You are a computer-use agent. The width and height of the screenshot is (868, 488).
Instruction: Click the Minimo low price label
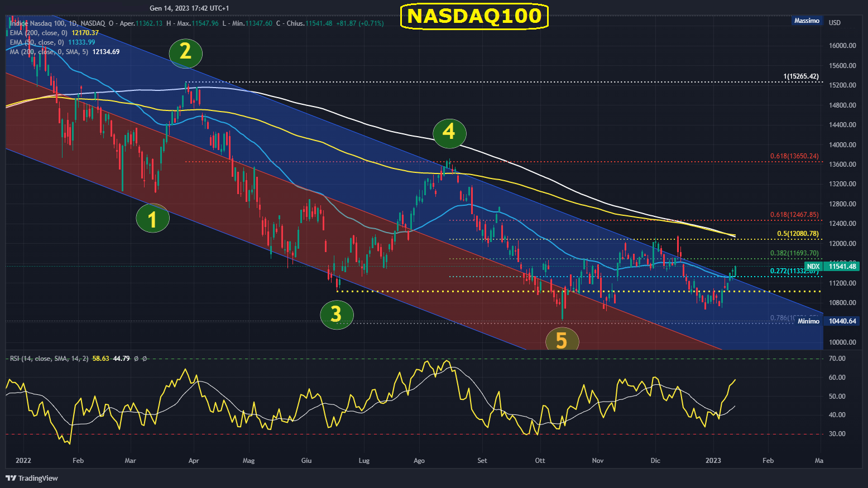(808, 321)
